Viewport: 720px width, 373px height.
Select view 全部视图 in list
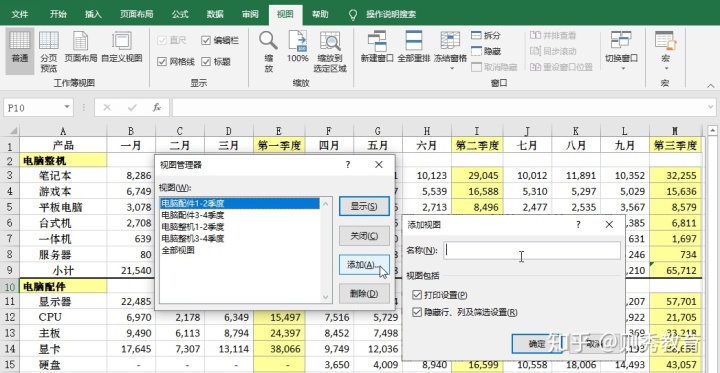pos(239,250)
